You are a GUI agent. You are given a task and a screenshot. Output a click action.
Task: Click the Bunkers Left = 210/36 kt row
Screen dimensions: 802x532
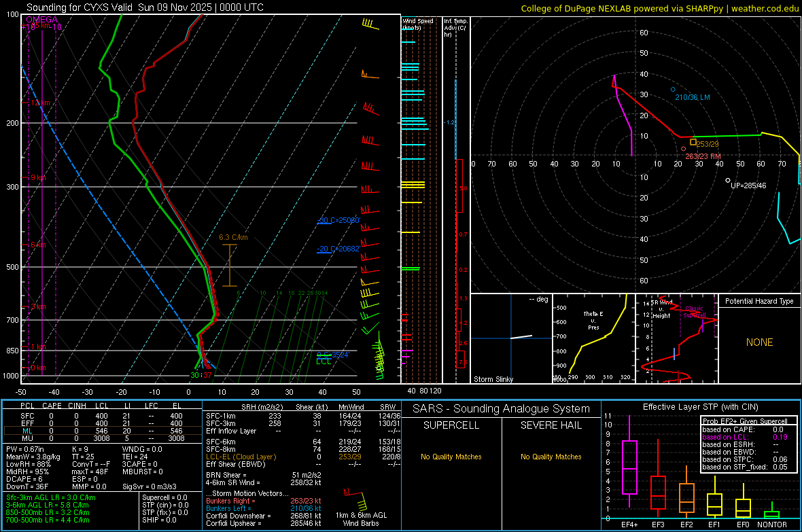click(x=264, y=508)
